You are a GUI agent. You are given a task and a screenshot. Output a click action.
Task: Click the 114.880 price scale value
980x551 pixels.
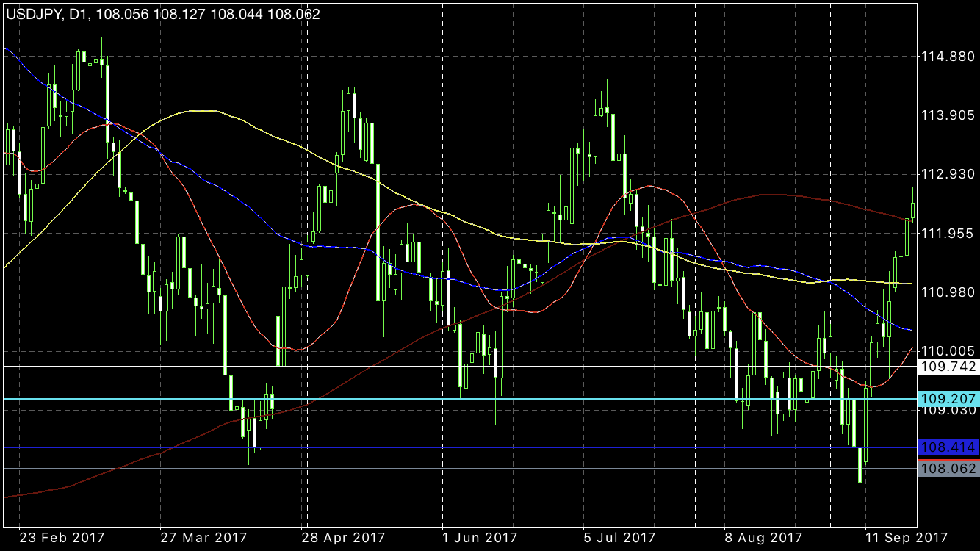coord(948,57)
